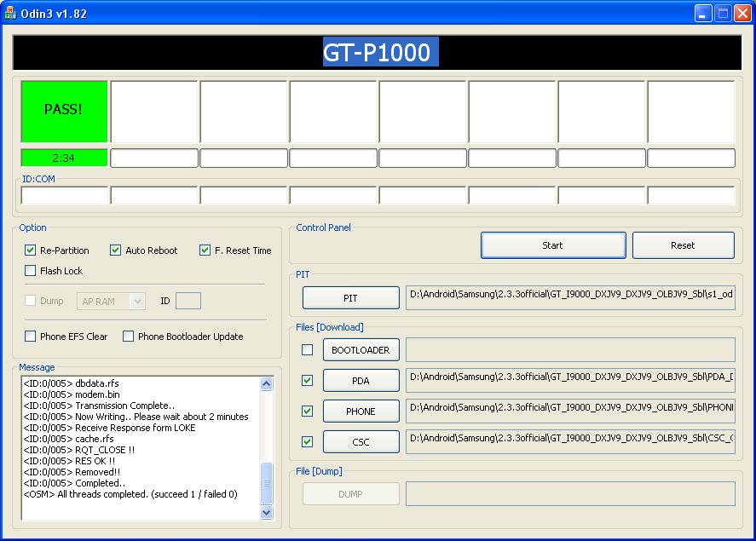
Task: Open the PIT file browser button
Action: coord(350,298)
